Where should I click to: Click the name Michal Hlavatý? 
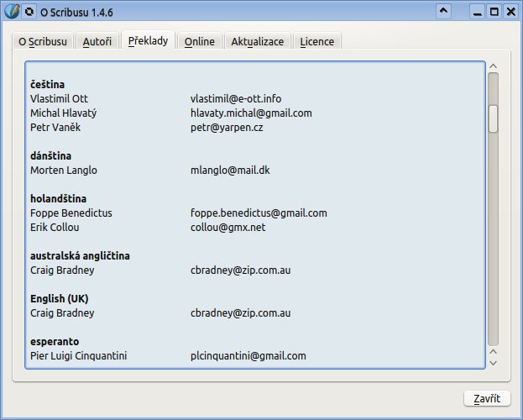(x=63, y=113)
